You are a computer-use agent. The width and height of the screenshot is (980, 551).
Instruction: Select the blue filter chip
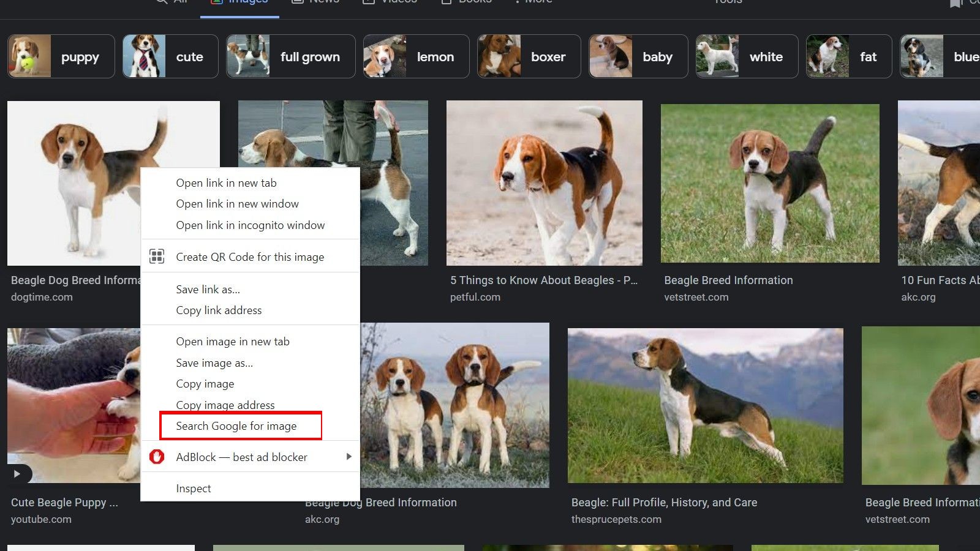[940, 56]
